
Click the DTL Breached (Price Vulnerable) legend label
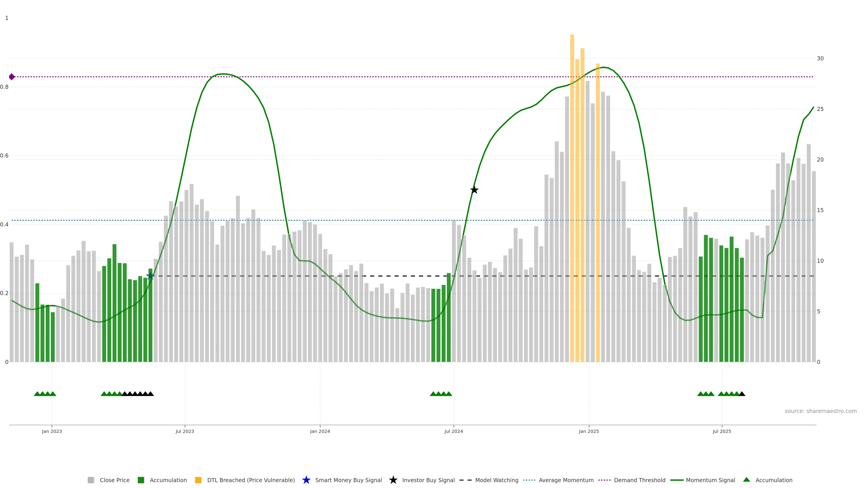(x=251, y=480)
